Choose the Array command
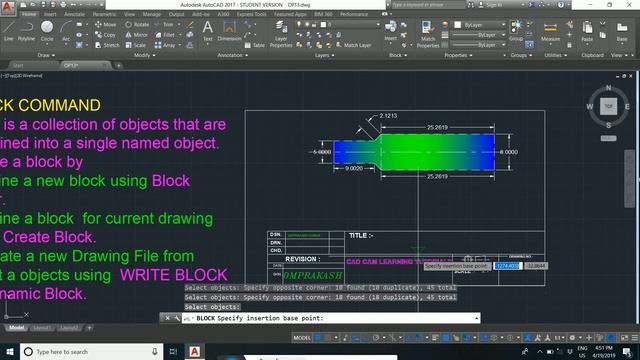The width and height of the screenshot is (640, 360). [165, 45]
